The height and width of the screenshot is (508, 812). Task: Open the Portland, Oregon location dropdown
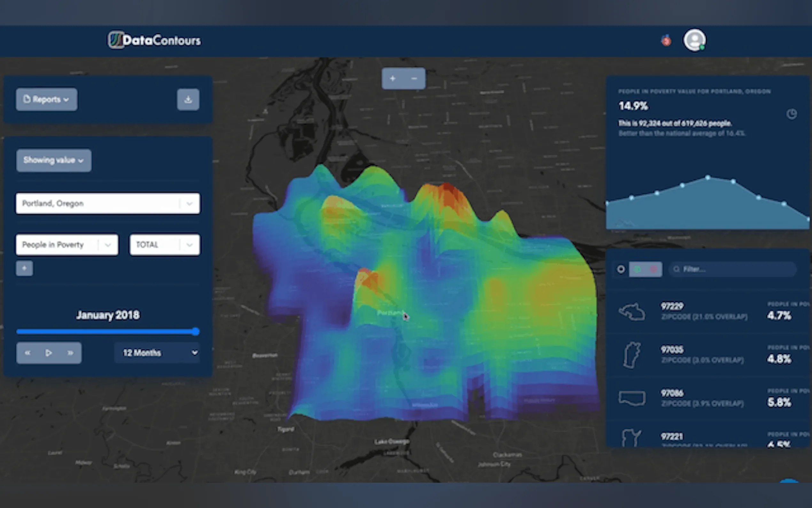(x=107, y=203)
